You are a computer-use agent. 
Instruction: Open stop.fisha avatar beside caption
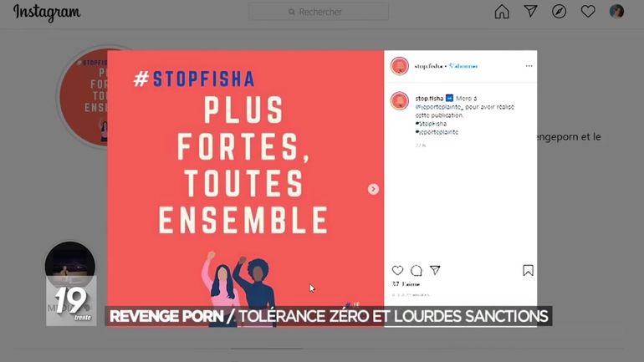click(400, 101)
